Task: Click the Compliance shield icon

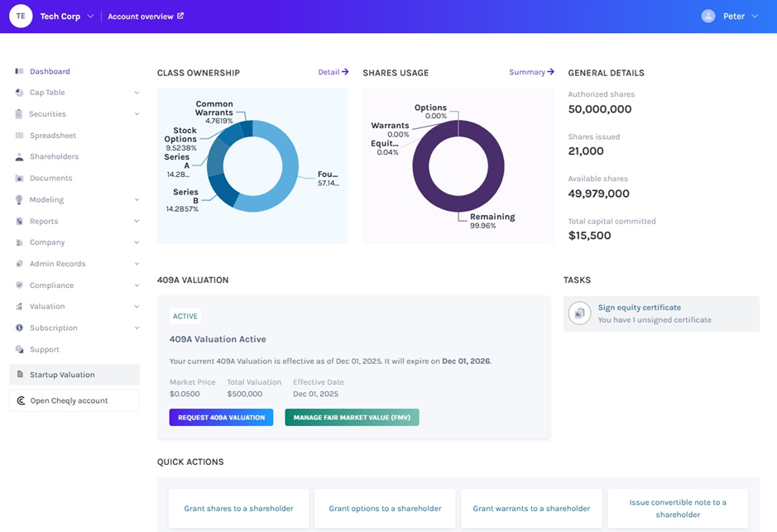Action: coord(19,285)
